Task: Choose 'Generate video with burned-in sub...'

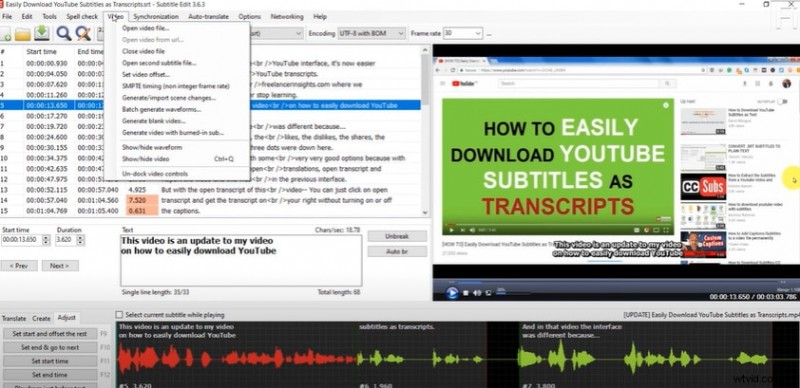Action: pyautogui.click(x=177, y=133)
